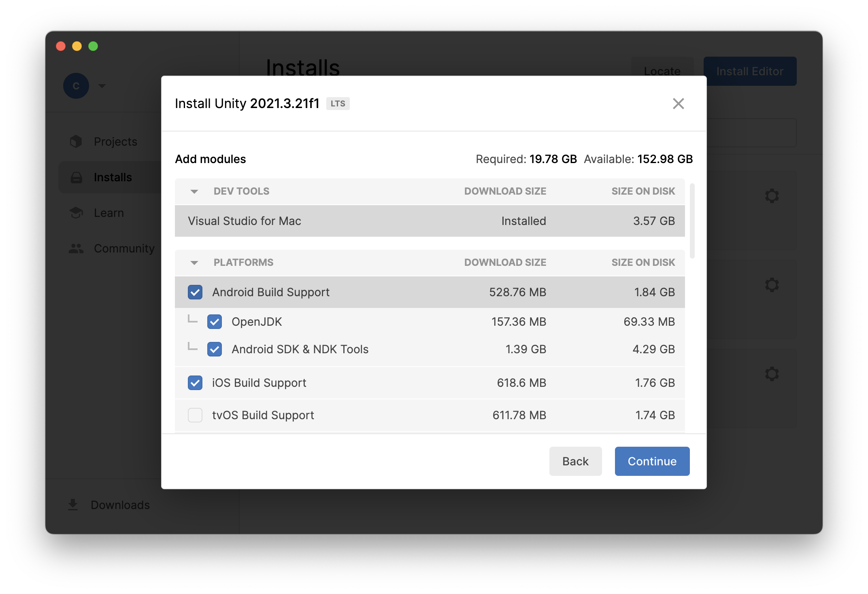Close the Install Unity dialog with X
868x594 pixels.
coord(678,104)
